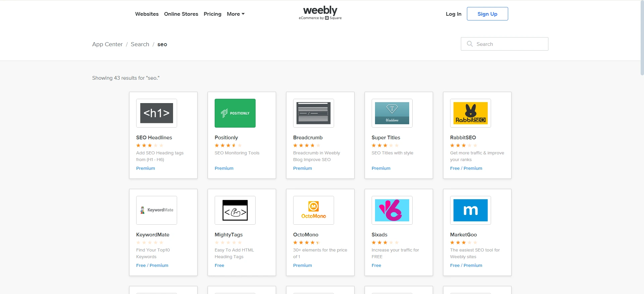Open the OctoMono title link
Image resolution: width=644 pixels, height=294 pixels.
306,235
